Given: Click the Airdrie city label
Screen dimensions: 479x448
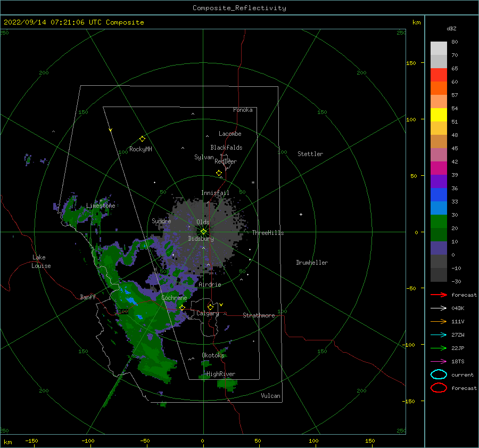Looking at the screenshot, I should (x=210, y=284).
